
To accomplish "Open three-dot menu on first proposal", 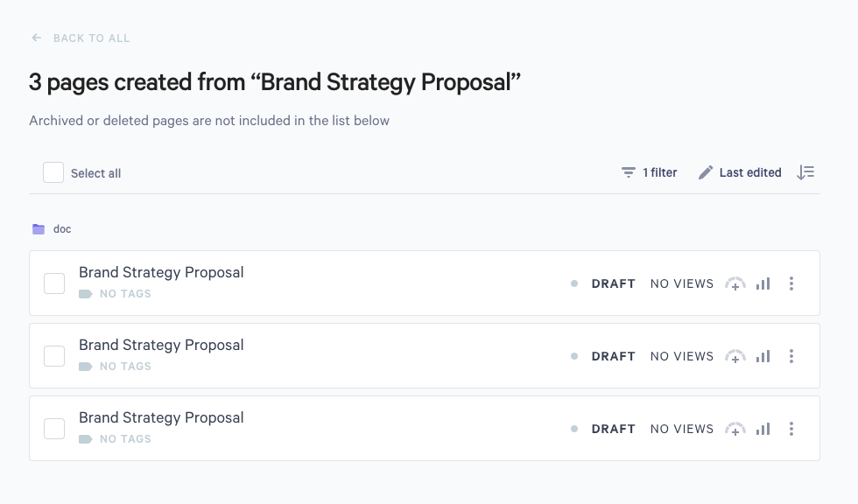I will pyautogui.click(x=791, y=283).
